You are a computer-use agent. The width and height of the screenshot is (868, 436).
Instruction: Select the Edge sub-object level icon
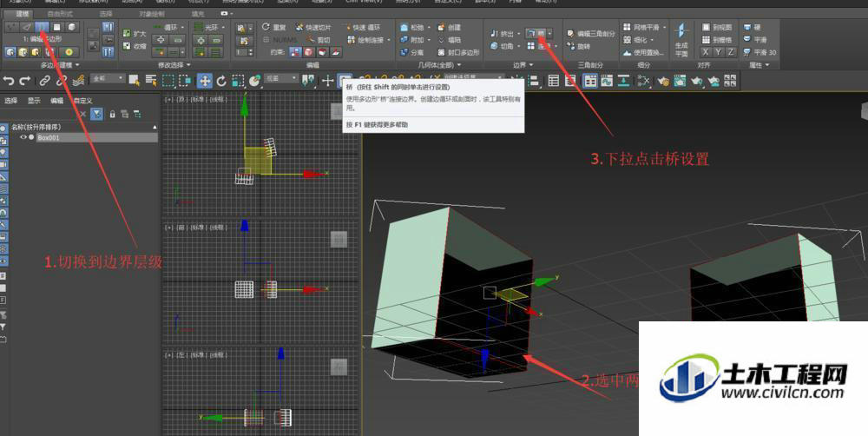pos(27,27)
